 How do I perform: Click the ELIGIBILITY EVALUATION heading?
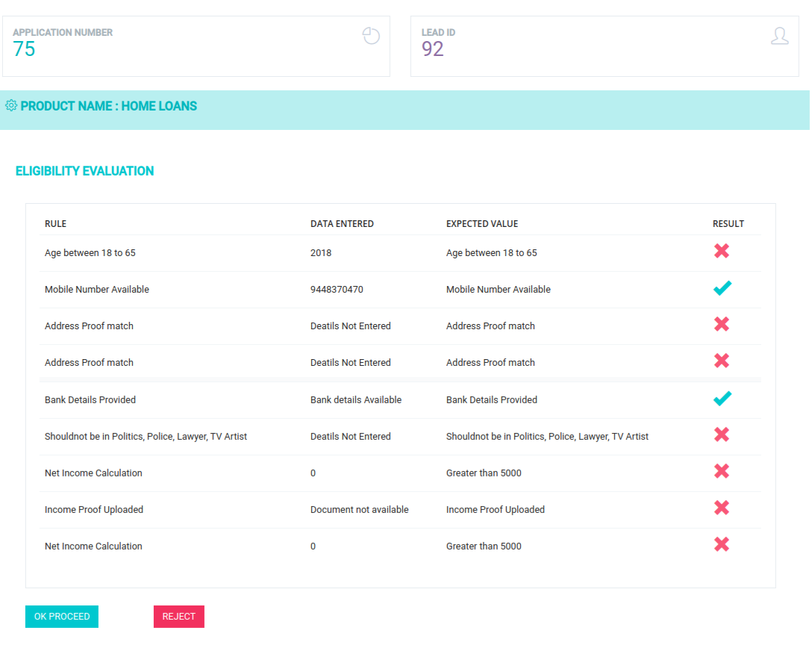pyautogui.click(x=84, y=171)
